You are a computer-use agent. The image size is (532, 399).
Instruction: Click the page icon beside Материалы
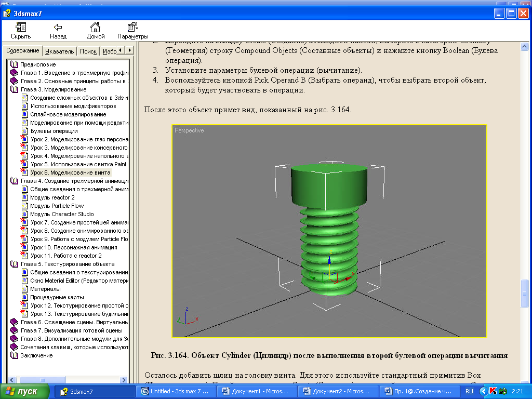pyautogui.click(x=25, y=289)
